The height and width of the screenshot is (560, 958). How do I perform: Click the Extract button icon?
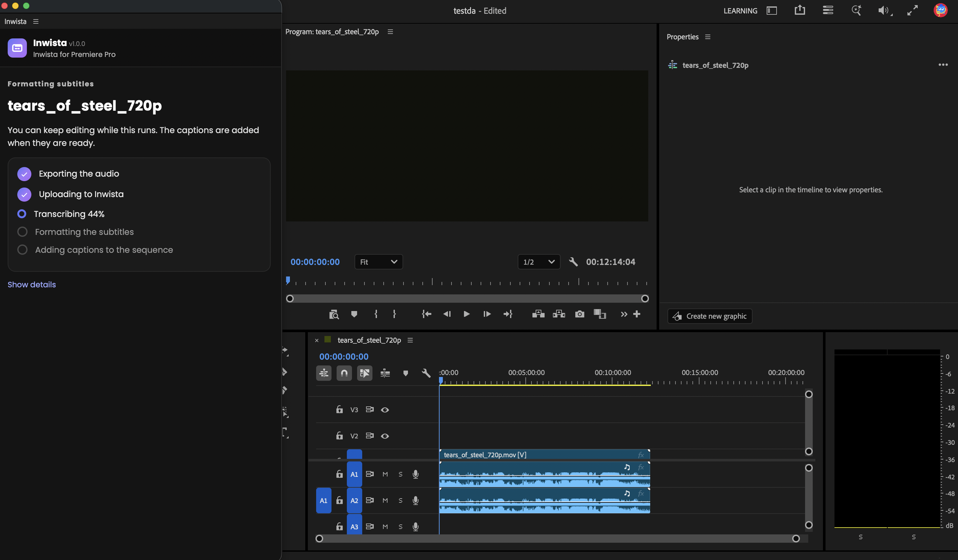[558, 314]
